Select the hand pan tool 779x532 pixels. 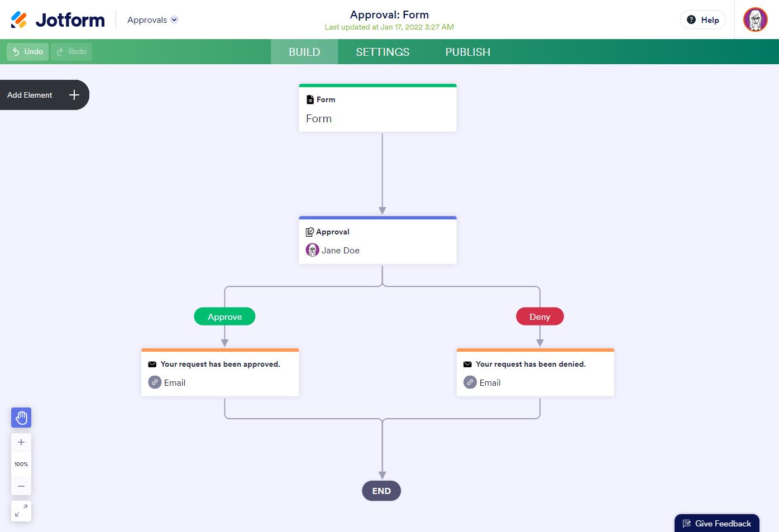coord(21,418)
